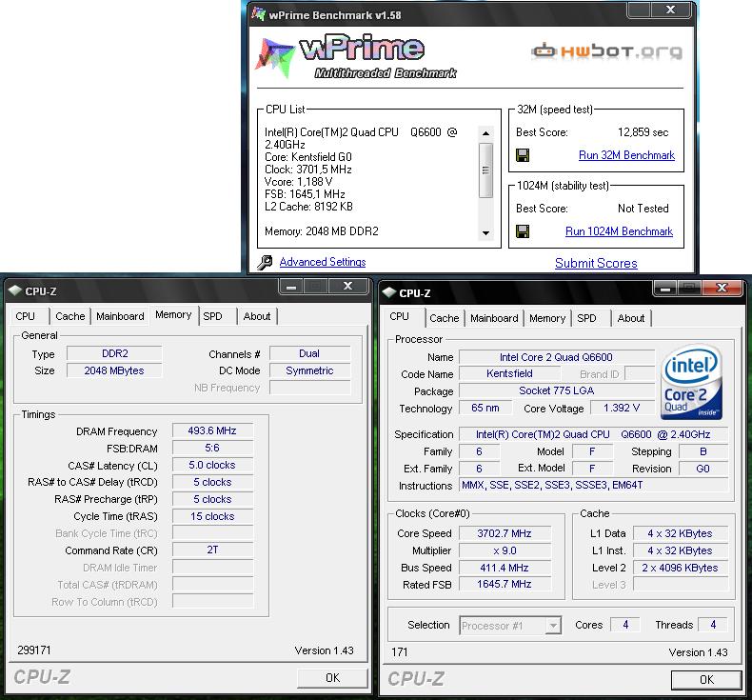Click Core Speed 3702.7 MHz value
This screenshot has height=700, width=752.
click(x=505, y=533)
